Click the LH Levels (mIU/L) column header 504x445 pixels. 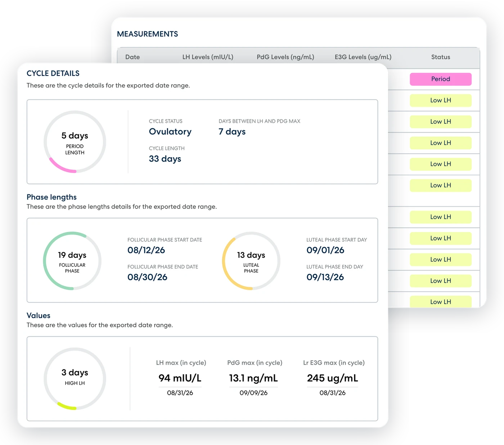click(x=208, y=57)
